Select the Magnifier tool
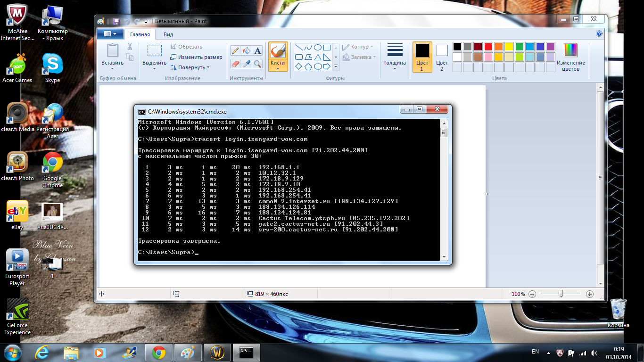644x362 pixels. pyautogui.click(x=257, y=63)
